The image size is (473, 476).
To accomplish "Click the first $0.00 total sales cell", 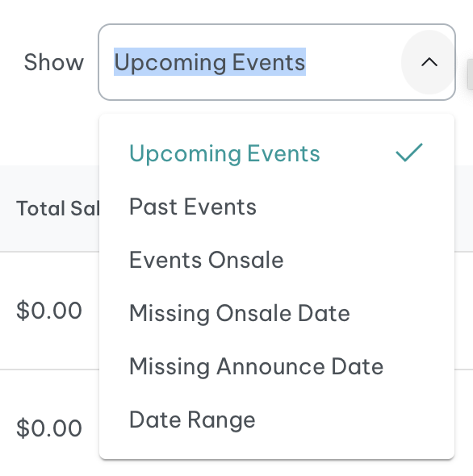I will 49,311.
